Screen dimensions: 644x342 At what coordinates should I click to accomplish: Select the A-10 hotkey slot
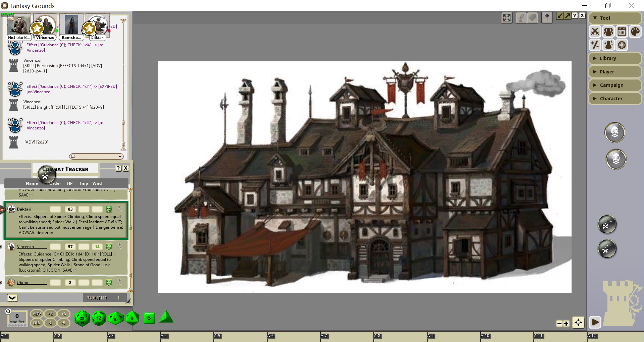tap(507, 337)
